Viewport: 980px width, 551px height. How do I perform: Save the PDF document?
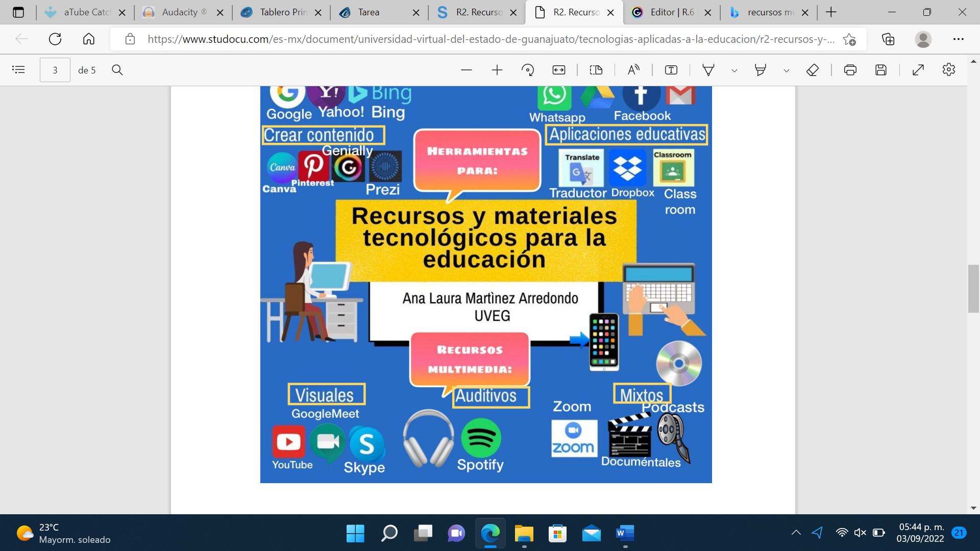click(882, 70)
